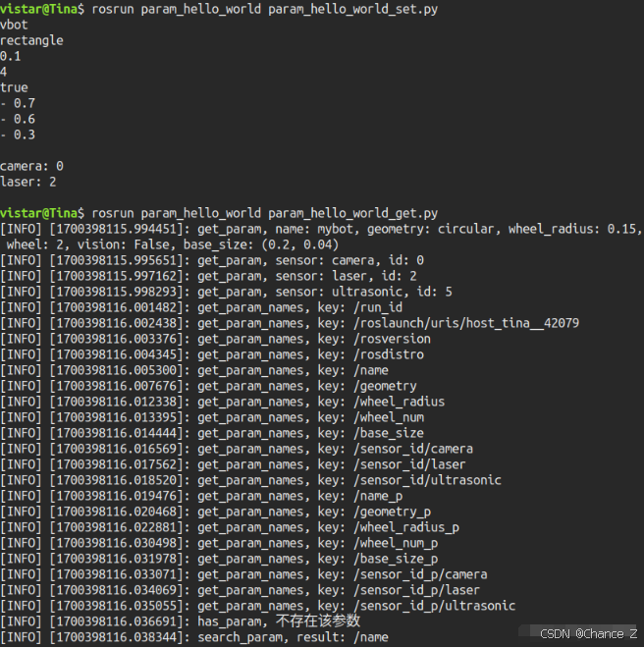Viewport: 644px width, 648px height.
Task: Click the key '/wheel_radius_p' line
Action: tap(230, 527)
